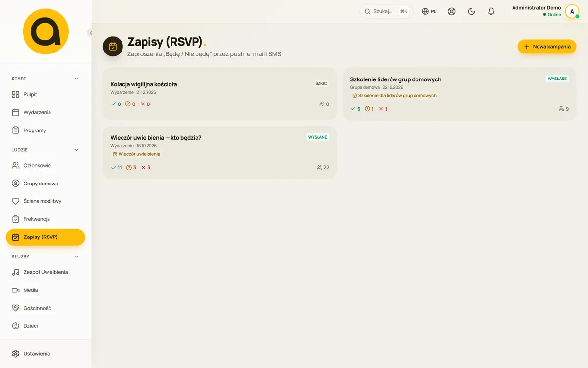
Task: Switch language via PL globe
Action: (x=429, y=11)
